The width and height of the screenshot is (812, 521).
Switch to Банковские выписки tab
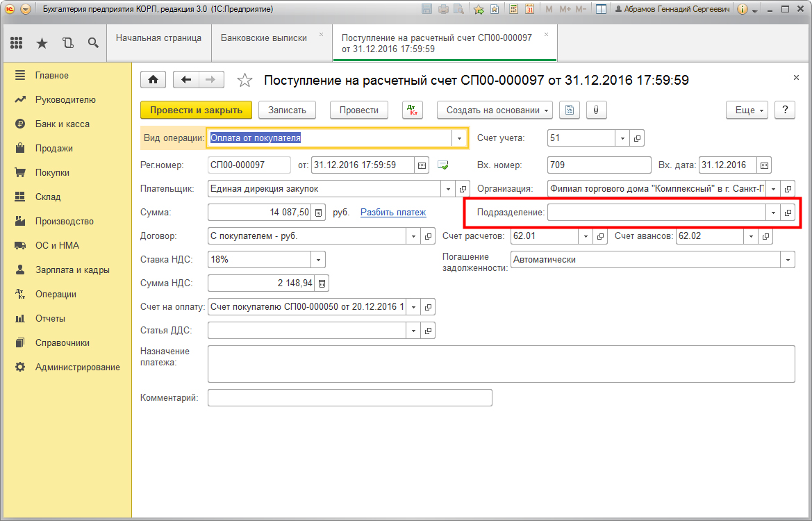pyautogui.click(x=264, y=38)
